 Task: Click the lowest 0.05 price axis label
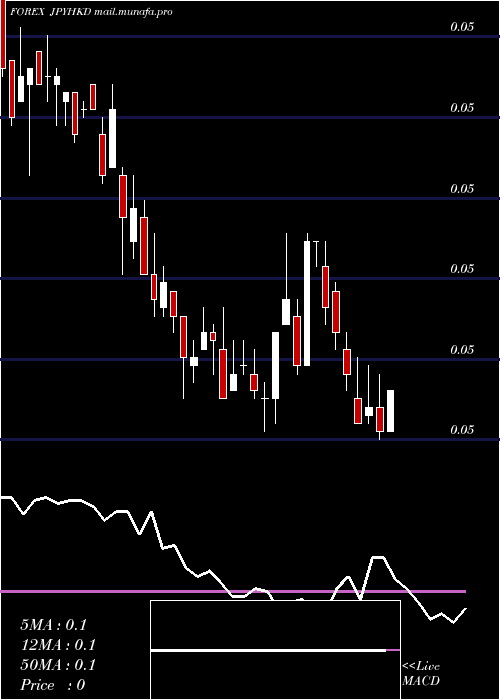(462, 429)
